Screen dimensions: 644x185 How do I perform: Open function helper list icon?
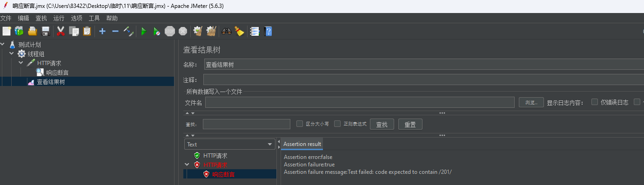[255, 31]
